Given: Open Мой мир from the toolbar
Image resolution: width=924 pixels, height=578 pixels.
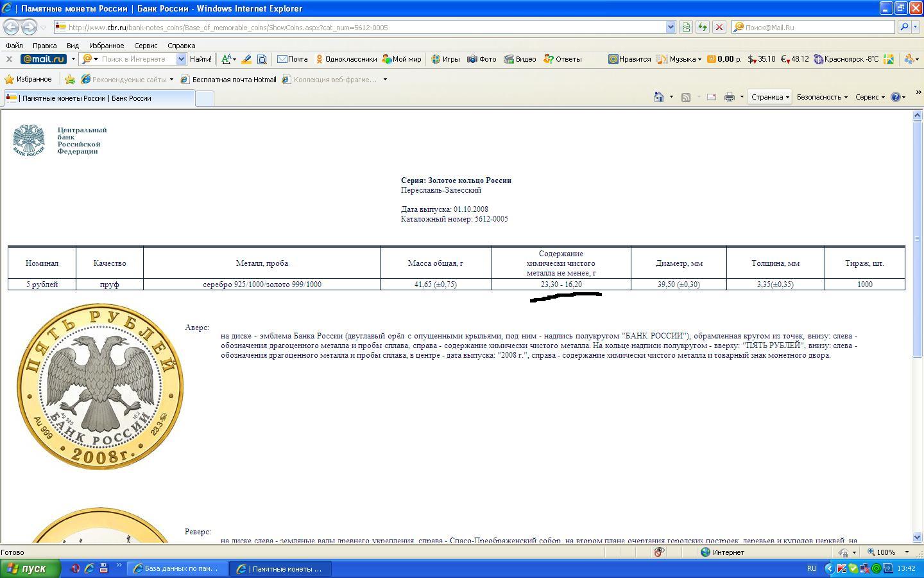Looking at the screenshot, I should click(402, 59).
